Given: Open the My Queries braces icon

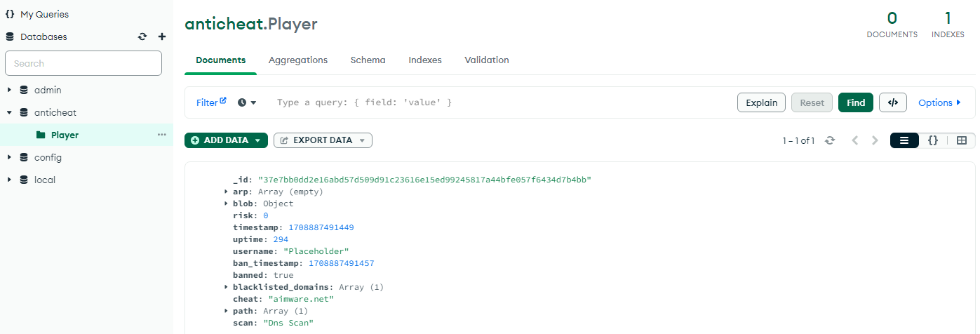Looking at the screenshot, I should point(10,14).
